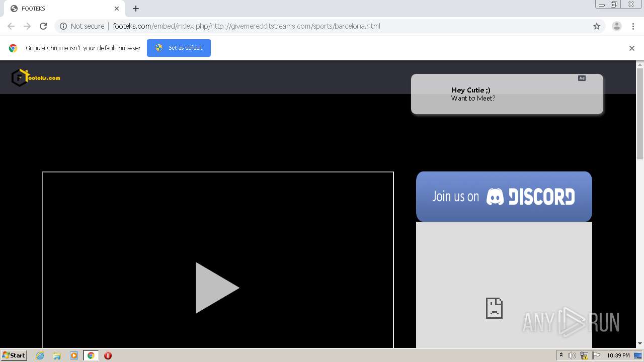This screenshot has width=644, height=362.
Task: Click the Ad badge on the popup
Action: 582,78
